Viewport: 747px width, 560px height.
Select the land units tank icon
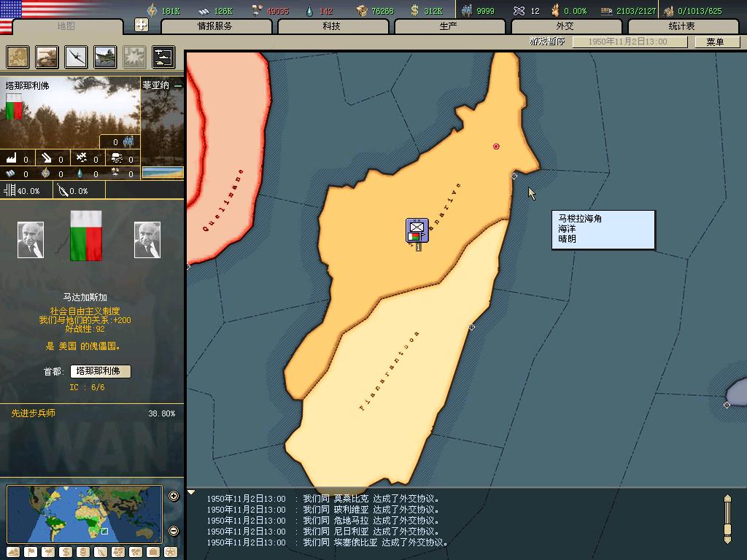coord(47,57)
